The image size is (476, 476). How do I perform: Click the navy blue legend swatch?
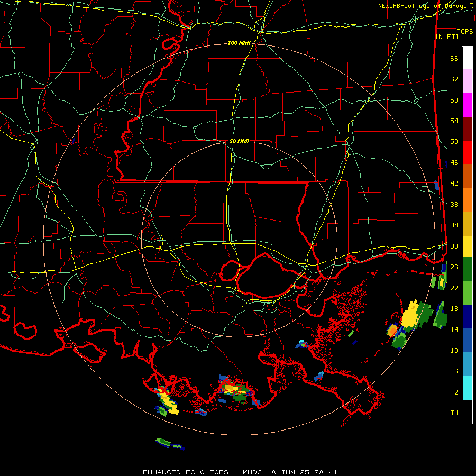(x=467, y=317)
